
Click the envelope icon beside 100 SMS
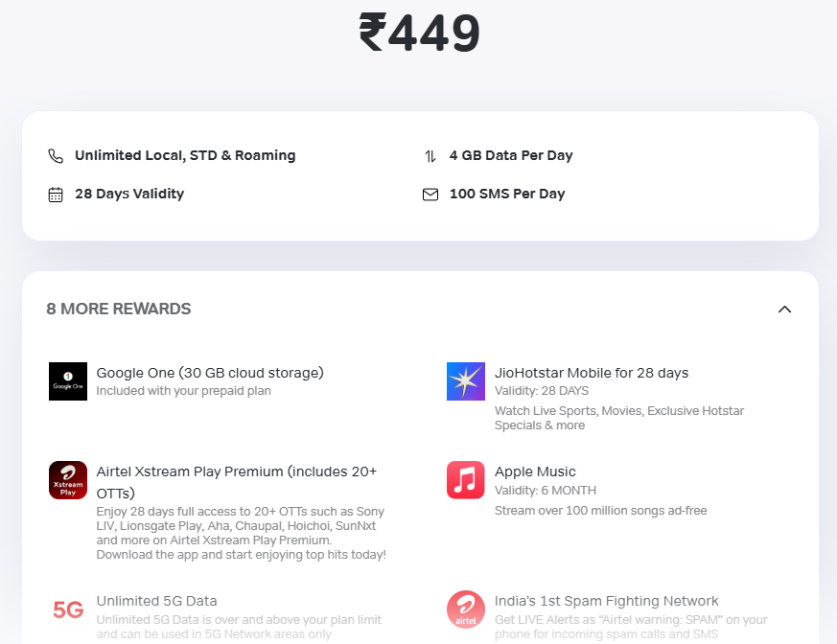[430, 193]
